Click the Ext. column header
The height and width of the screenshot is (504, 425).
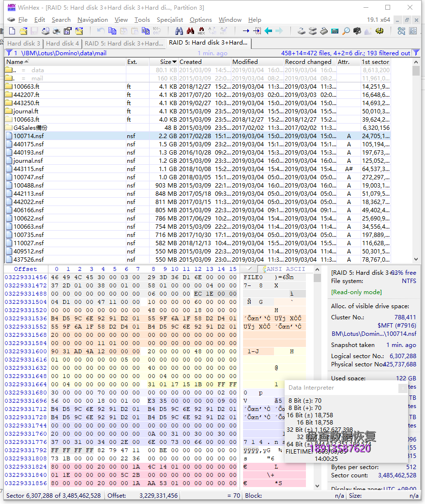pyautogui.click(x=137, y=62)
